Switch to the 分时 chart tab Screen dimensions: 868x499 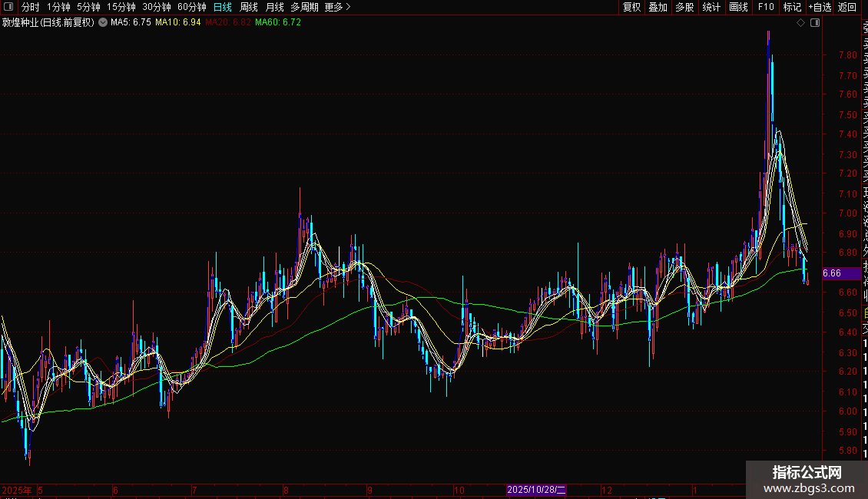[x=31, y=7]
